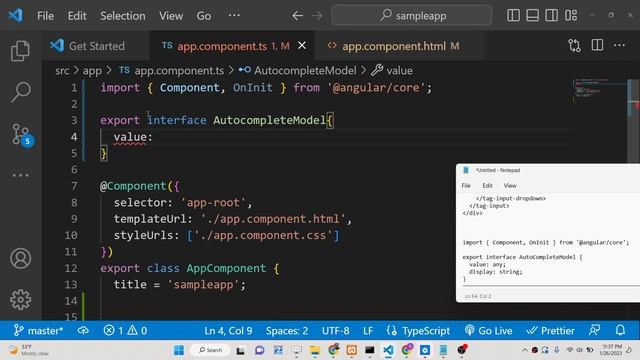Screen dimensions: 640x360
Task: Start server with Go Live
Action: [488, 331]
